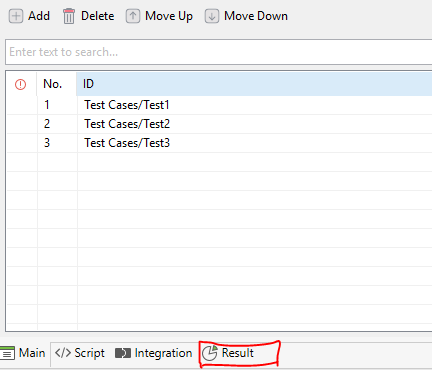Click the Result tab pie chart icon
432x370 pixels.
click(x=210, y=353)
